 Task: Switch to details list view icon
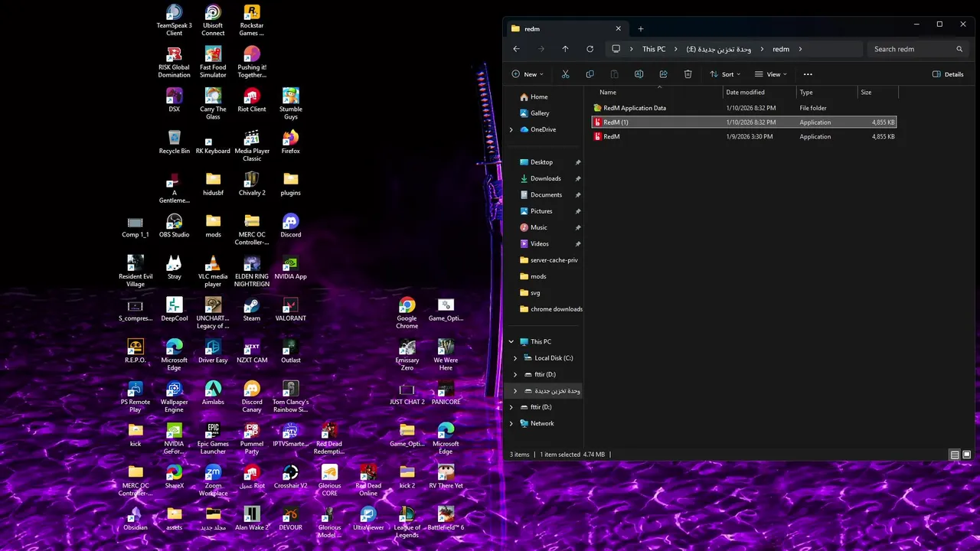pos(955,455)
